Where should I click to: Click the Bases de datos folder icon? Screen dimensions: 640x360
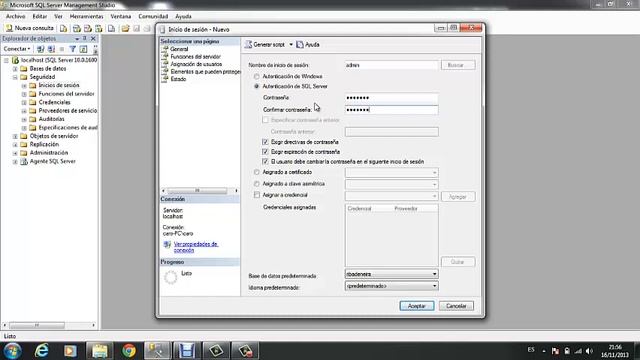click(x=24, y=69)
